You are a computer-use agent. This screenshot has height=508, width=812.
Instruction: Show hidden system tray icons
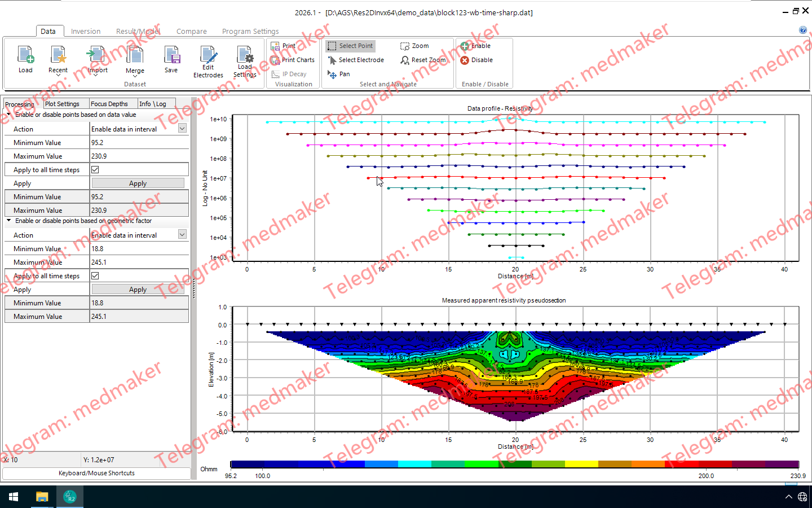[788, 497]
